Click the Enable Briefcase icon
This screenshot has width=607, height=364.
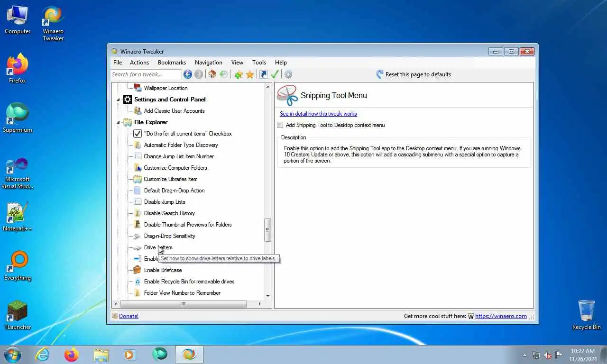coord(138,270)
